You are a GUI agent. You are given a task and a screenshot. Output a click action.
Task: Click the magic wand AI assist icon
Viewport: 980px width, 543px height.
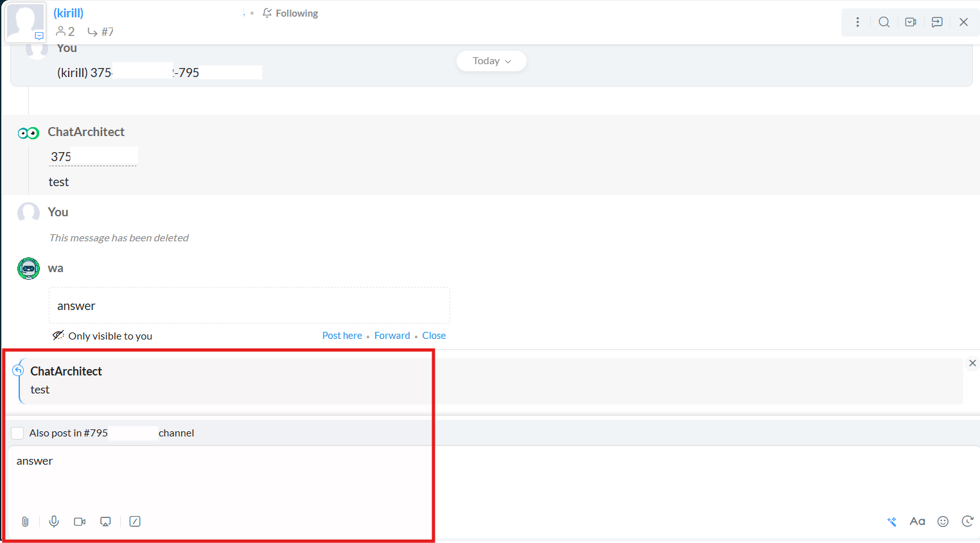click(892, 522)
